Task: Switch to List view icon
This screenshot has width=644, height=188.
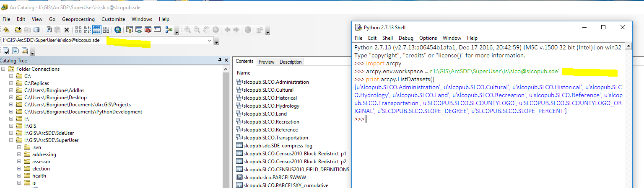Action: click(x=88, y=30)
